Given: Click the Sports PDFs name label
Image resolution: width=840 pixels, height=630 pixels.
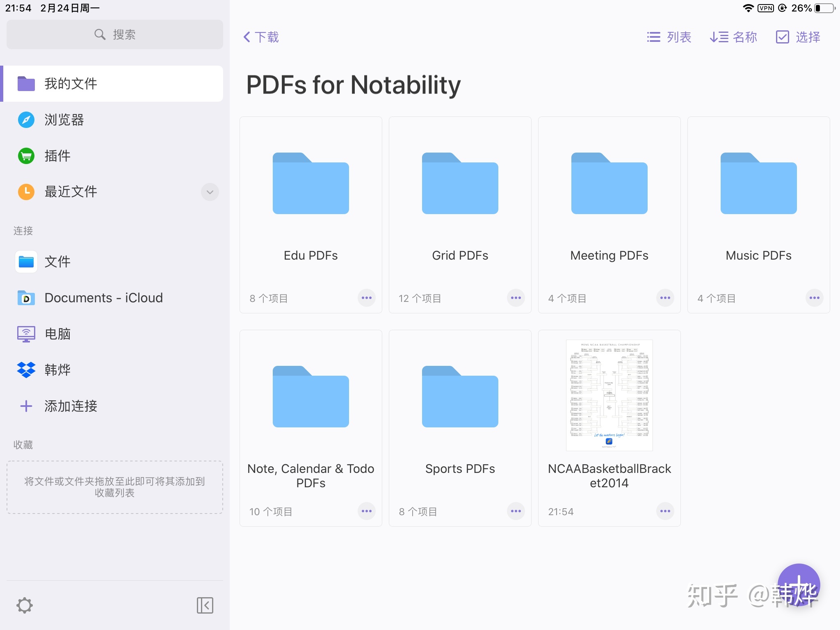Looking at the screenshot, I should click(x=460, y=469).
